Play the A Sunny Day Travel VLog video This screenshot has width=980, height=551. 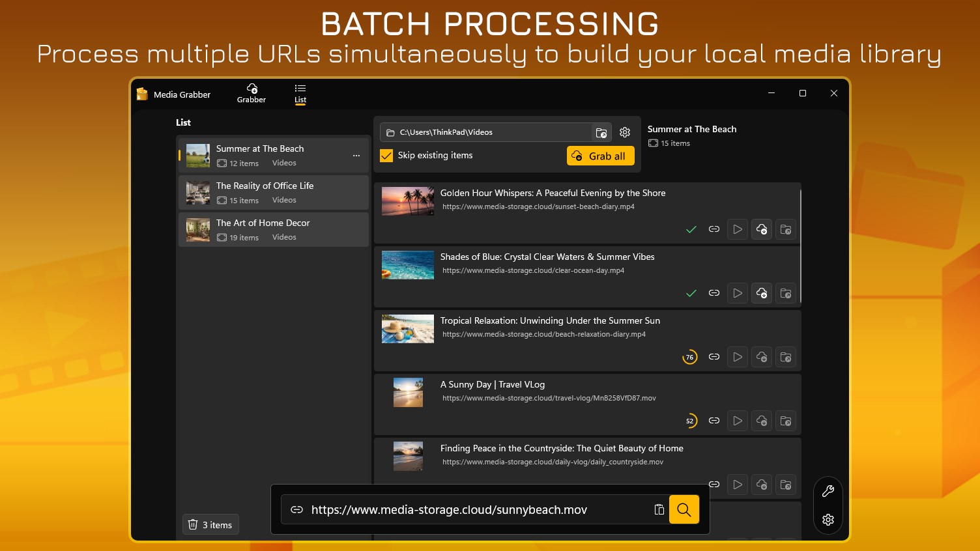738,421
